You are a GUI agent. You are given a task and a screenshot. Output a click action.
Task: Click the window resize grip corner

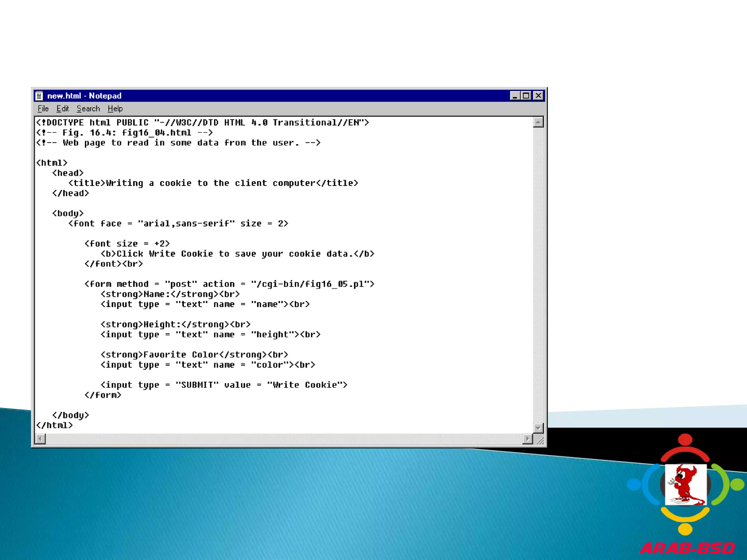click(x=540, y=441)
